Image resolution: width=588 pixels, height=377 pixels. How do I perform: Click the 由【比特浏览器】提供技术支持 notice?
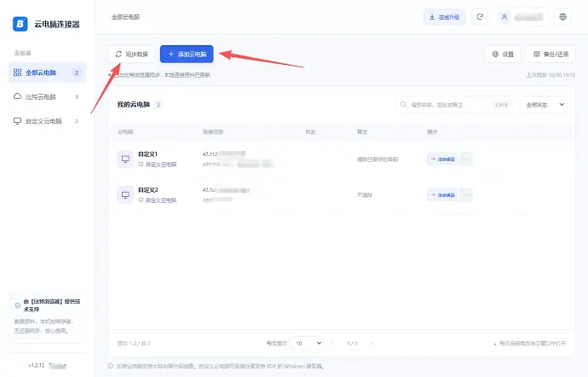(52, 305)
